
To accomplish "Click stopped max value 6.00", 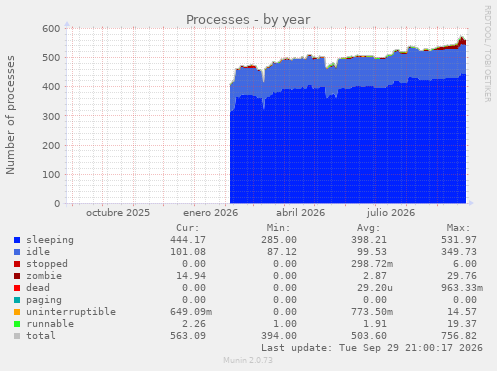I will click(x=465, y=264).
